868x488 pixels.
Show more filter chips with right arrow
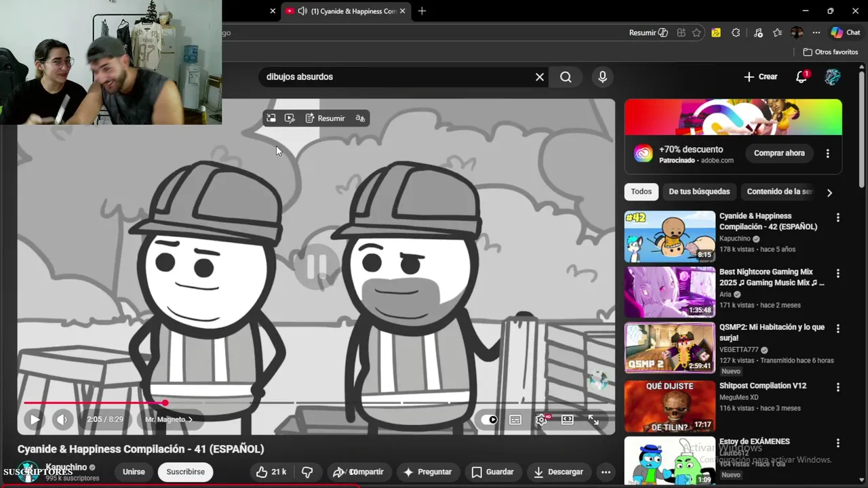(829, 192)
